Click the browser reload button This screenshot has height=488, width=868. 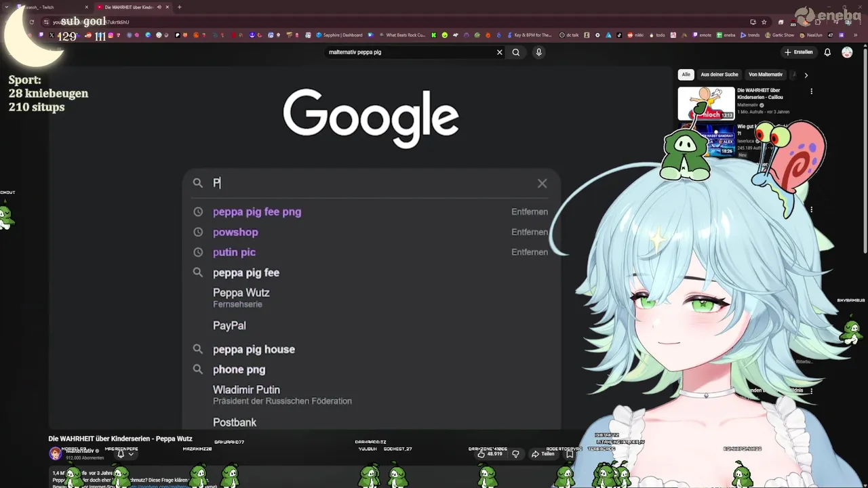click(x=32, y=22)
